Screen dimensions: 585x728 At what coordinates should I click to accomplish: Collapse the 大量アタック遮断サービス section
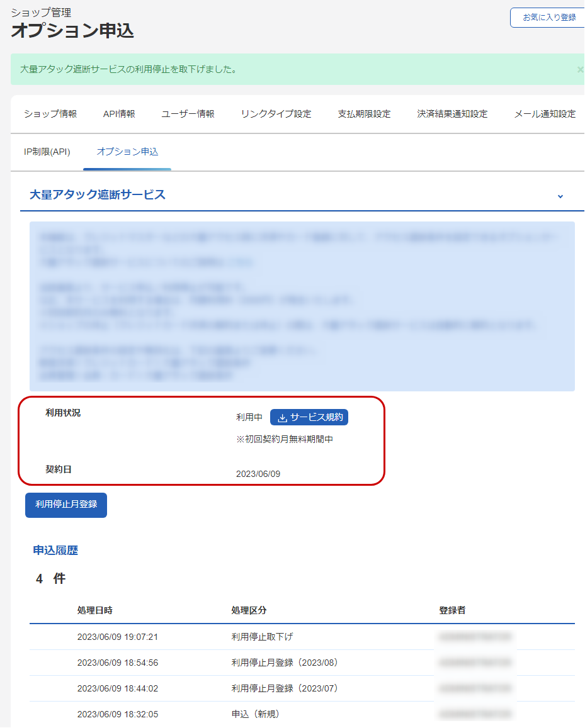pos(560,196)
